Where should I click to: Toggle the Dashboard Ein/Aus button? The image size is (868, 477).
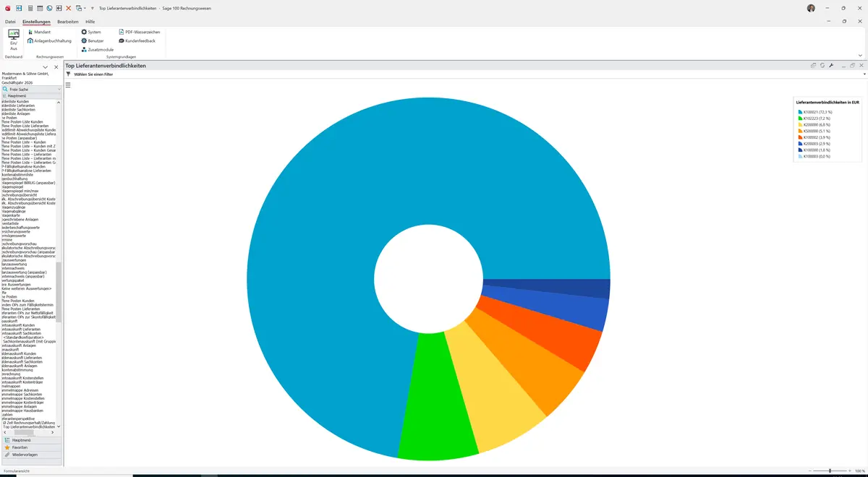click(14, 39)
